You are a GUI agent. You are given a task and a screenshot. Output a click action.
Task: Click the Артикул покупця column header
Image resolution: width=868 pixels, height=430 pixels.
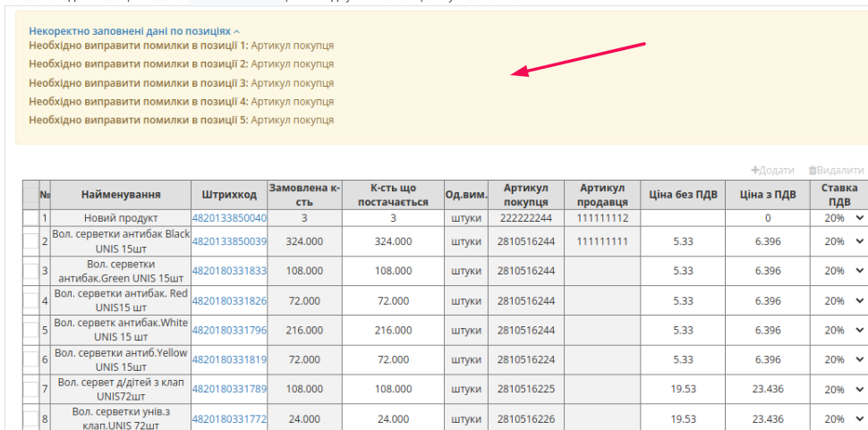click(526, 195)
